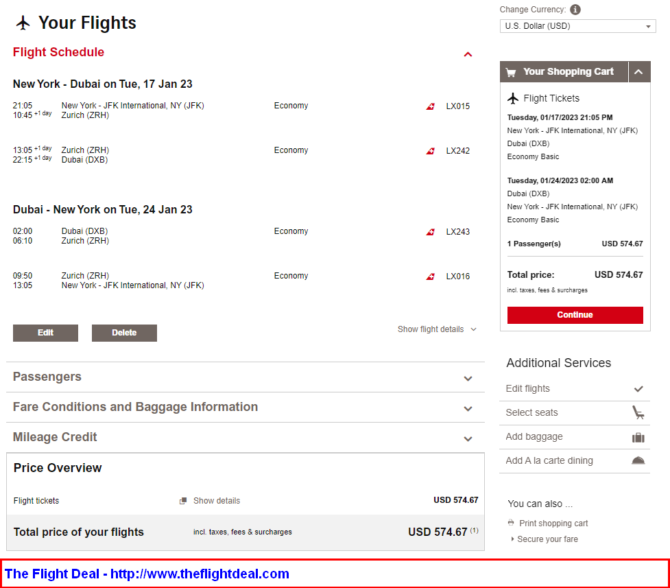Expand the Mileage Credit section
The height and width of the screenshot is (588, 670).
coord(245,438)
